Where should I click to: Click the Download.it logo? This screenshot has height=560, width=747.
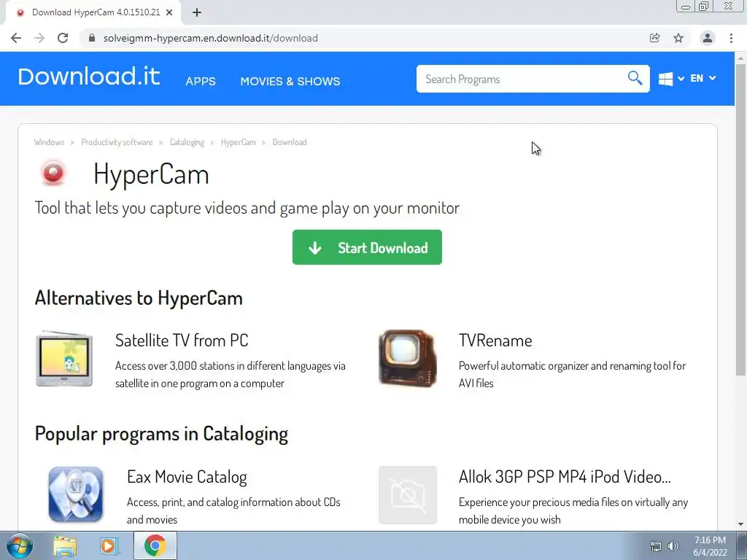88,77
